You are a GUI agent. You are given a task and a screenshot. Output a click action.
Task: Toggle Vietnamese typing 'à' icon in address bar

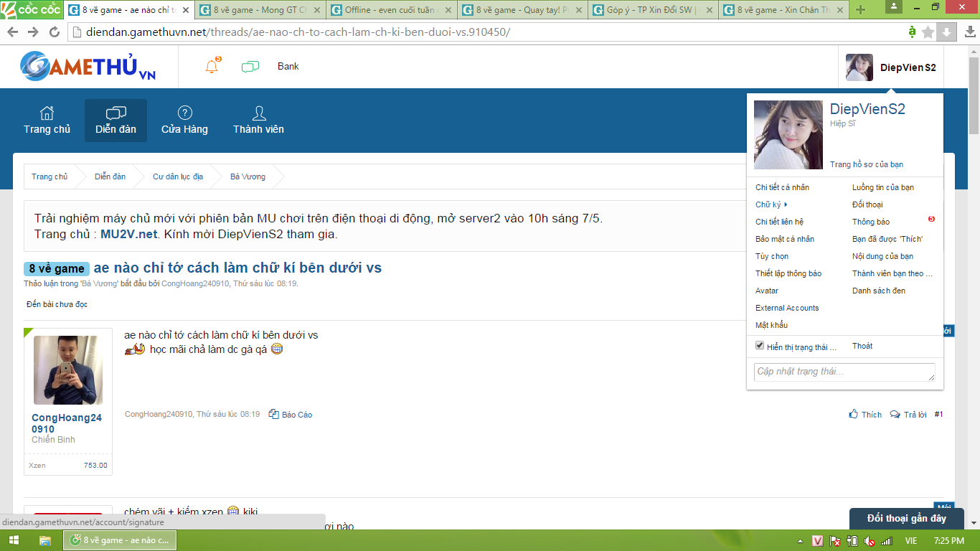[912, 32]
